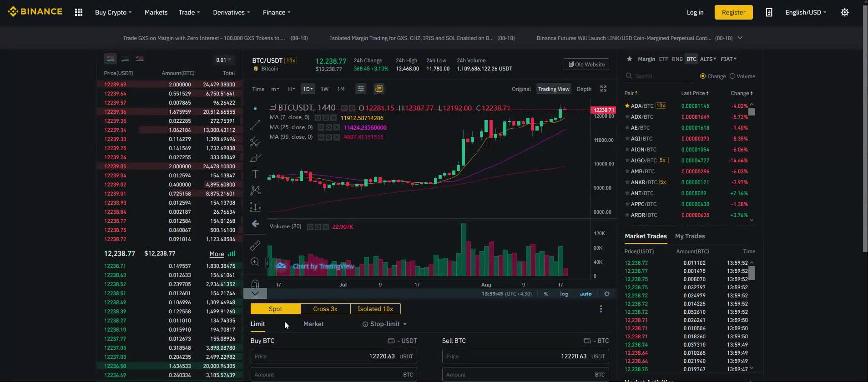The height and width of the screenshot is (382, 868).
Task: Open chart indicator settings sliders icon
Action: [x=360, y=89]
